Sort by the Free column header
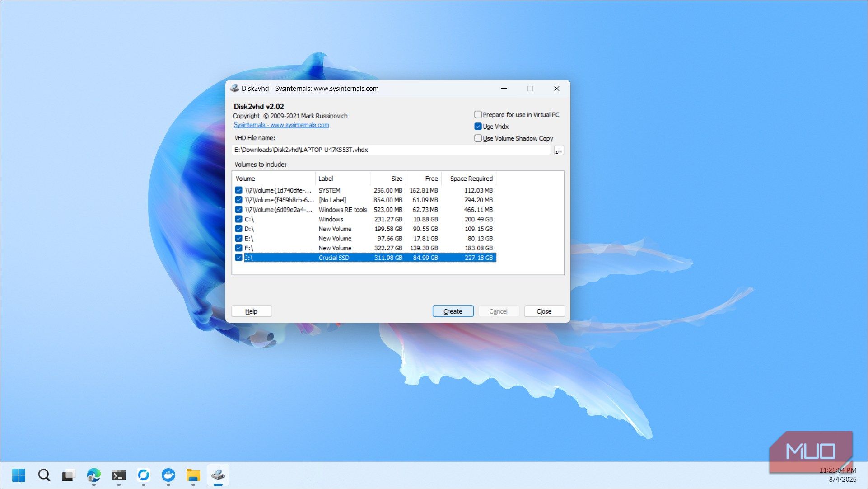Image resolution: width=868 pixels, height=489 pixels. point(424,179)
